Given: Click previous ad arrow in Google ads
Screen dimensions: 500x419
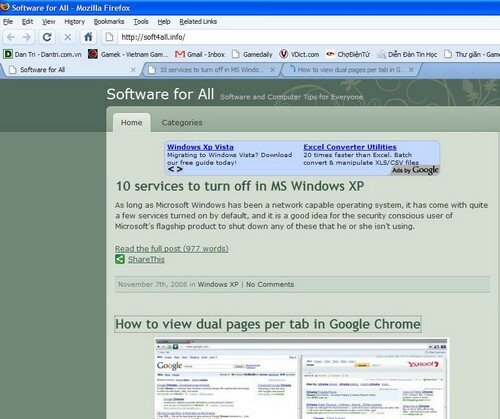Looking at the screenshot, I should tap(171, 169).
